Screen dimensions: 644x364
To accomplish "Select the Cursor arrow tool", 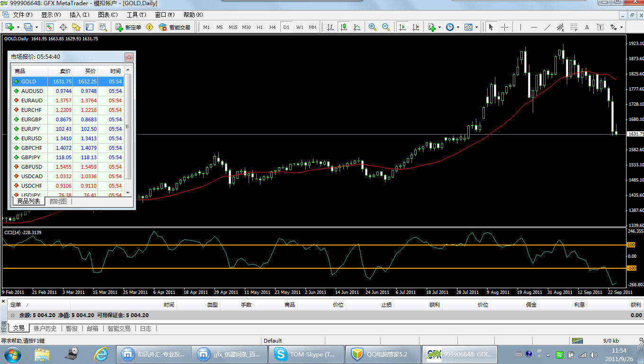I will pyautogui.click(x=491, y=27).
